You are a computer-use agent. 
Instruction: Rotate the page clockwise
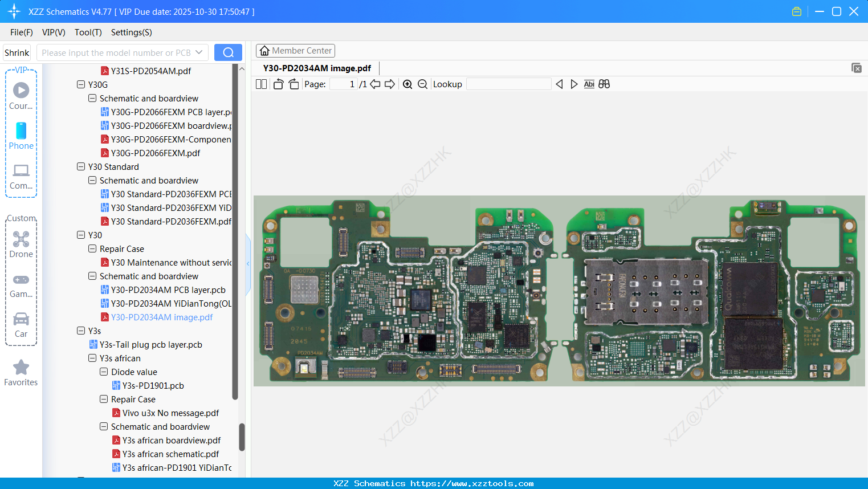click(294, 84)
